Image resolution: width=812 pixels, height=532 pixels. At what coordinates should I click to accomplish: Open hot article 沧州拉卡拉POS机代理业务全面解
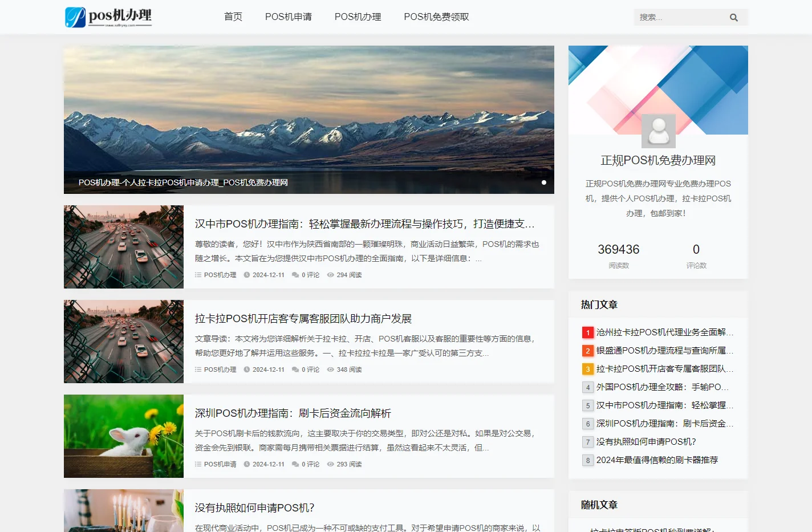point(665,332)
